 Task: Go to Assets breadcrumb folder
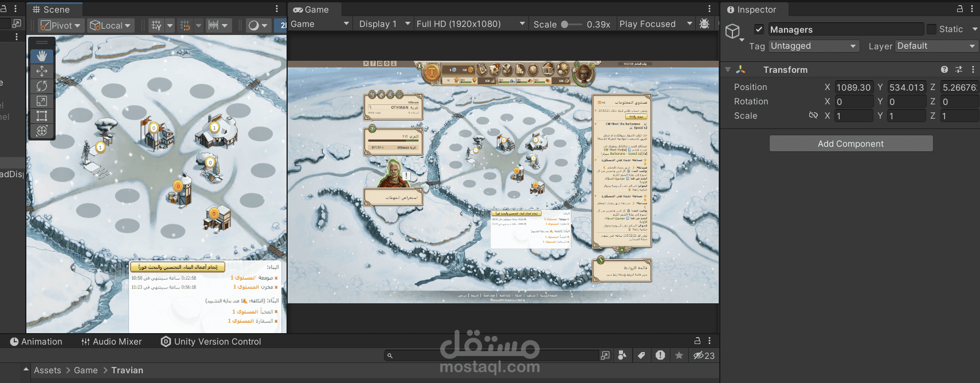[48, 370]
